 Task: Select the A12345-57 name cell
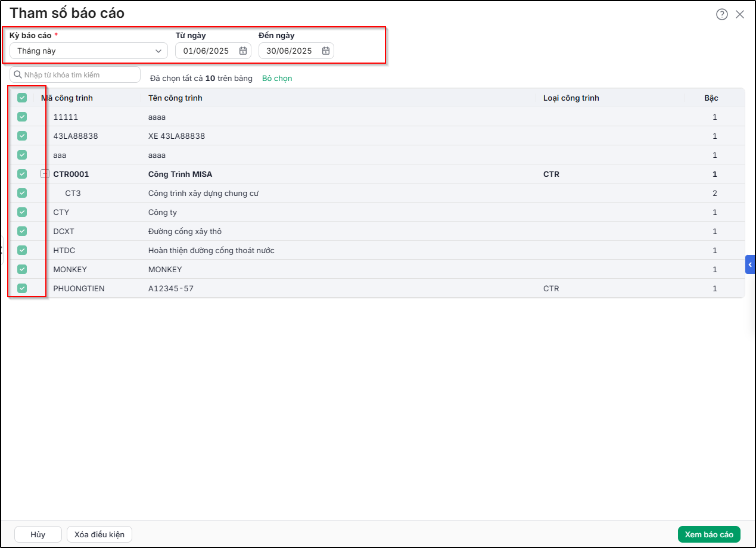point(171,288)
